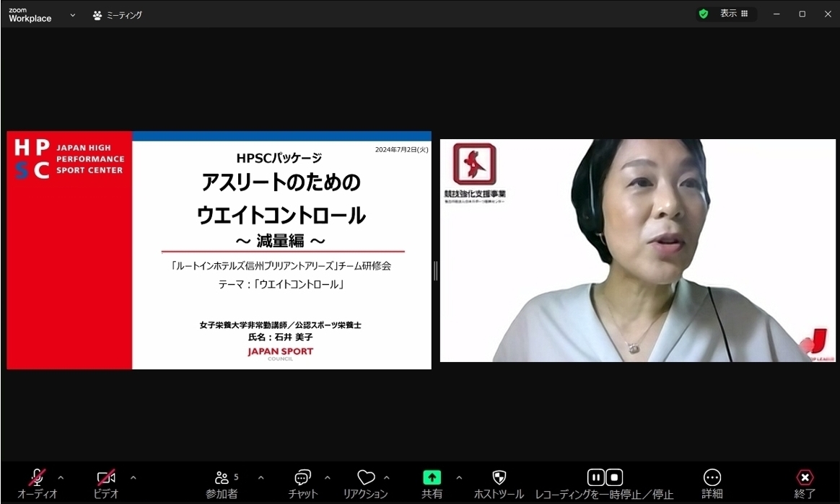Screen dimensions: 840x504
Task: Expand participants options chevron beside 参加者
Action: [261, 478]
